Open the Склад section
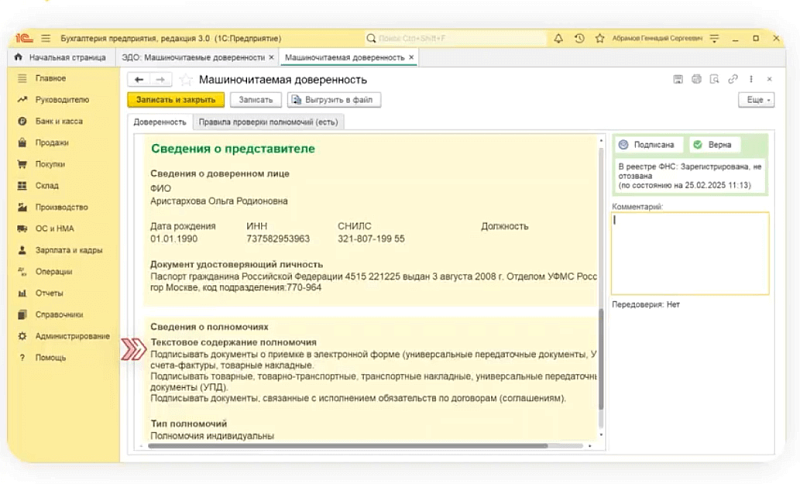Screen dimensions: 800x484 tap(47, 185)
